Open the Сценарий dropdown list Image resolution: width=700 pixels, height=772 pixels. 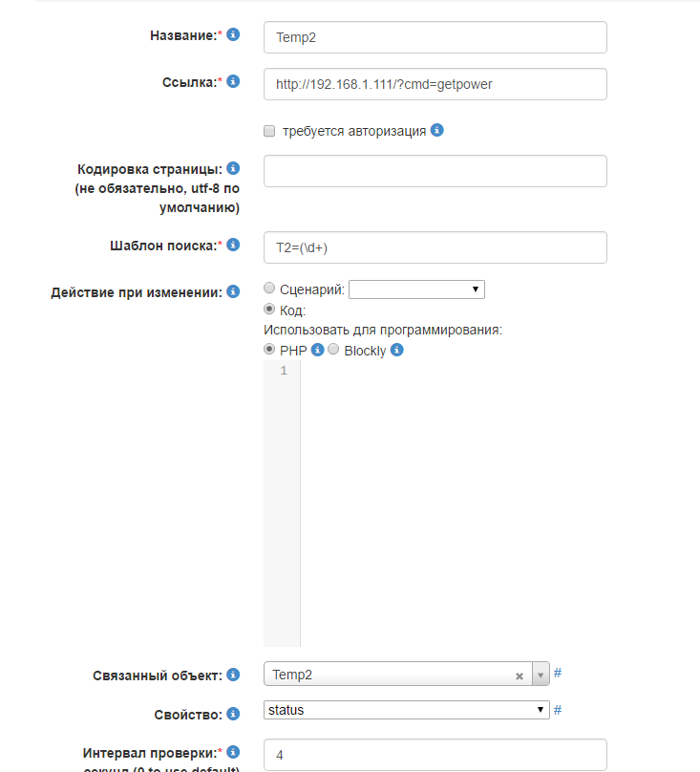[417, 289]
